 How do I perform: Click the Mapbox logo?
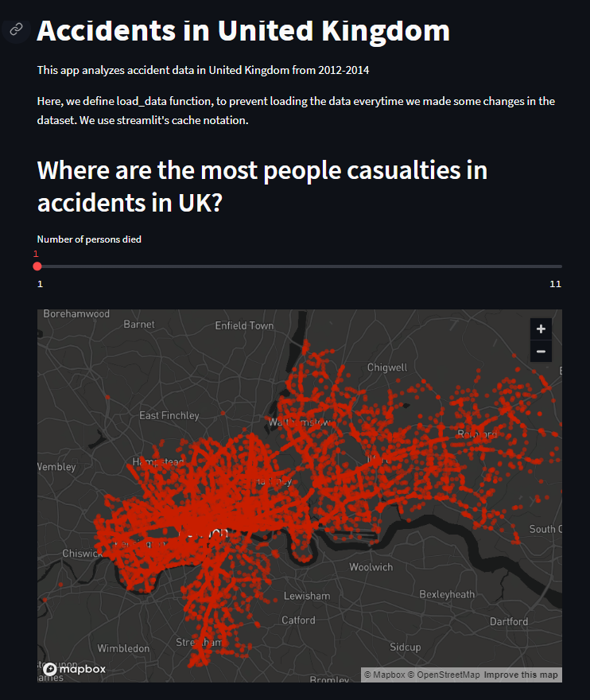tap(75, 669)
